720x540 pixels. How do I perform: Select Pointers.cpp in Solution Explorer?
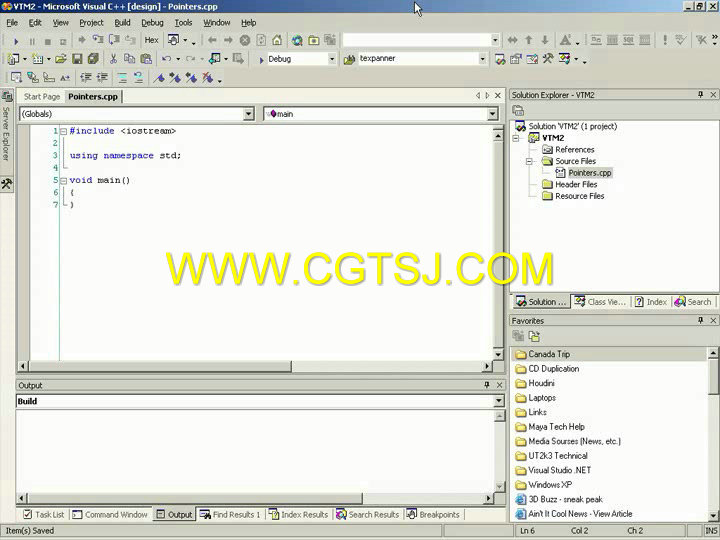pyautogui.click(x=590, y=173)
